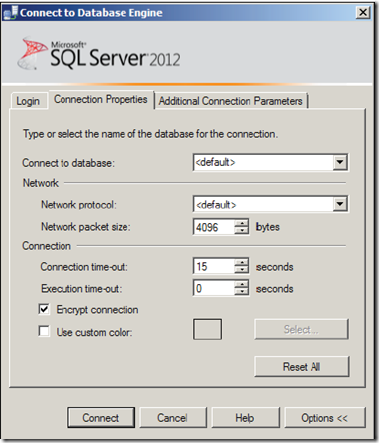The width and height of the screenshot is (379, 443).
Task: Expand the Network protocol dropdown
Action: (x=340, y=204)
